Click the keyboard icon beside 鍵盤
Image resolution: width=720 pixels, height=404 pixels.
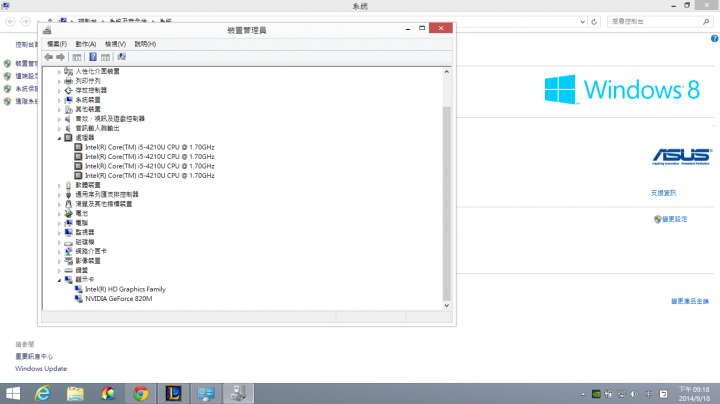click(68, 270)
